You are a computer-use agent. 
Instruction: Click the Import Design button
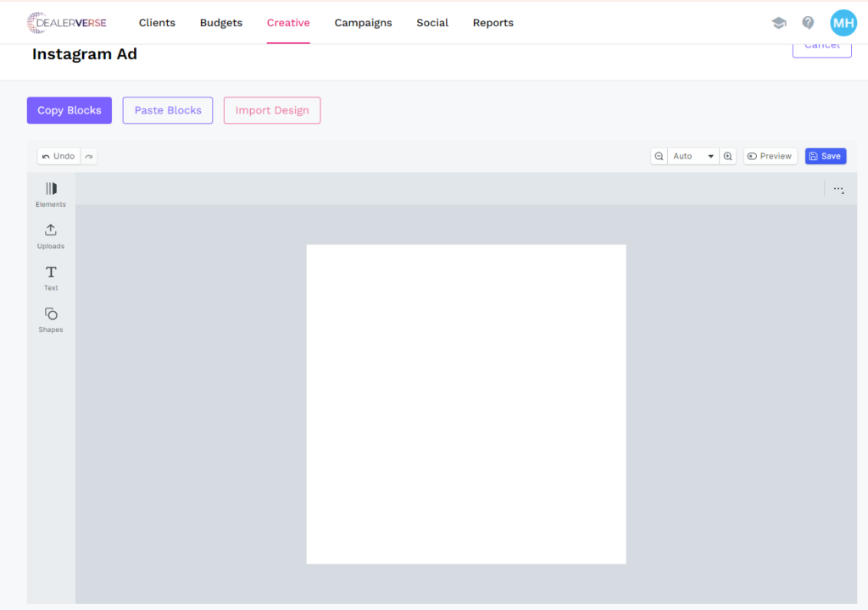pyautogui.click(x=272, y=110)
